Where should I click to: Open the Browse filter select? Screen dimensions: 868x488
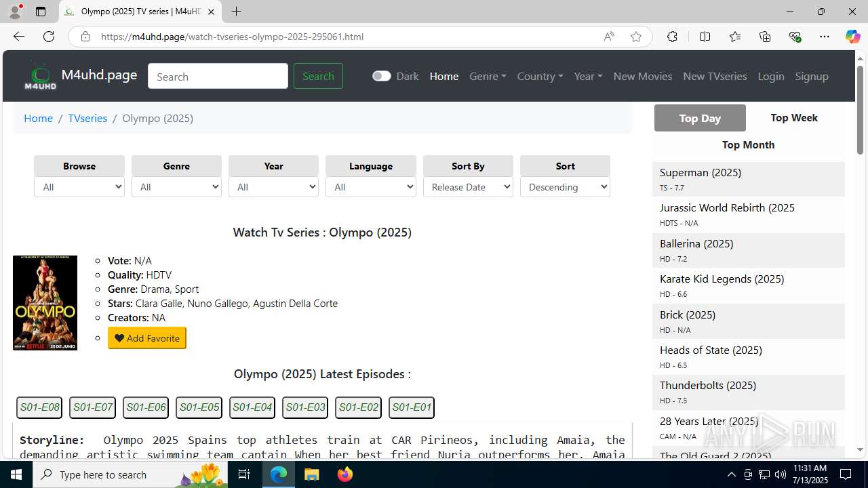(79, 187)
